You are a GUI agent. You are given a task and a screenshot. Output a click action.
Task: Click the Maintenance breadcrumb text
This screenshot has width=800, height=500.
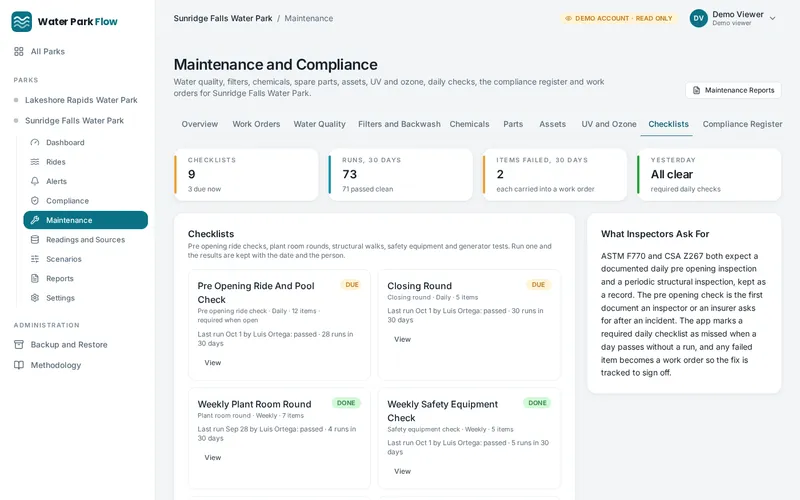(x=309, y=18)
